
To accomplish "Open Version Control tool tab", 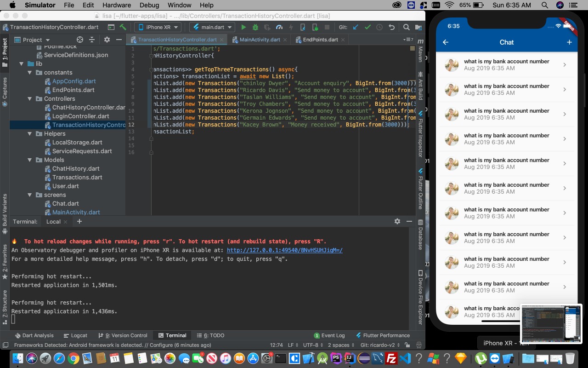I will click(x=122, y=335).
